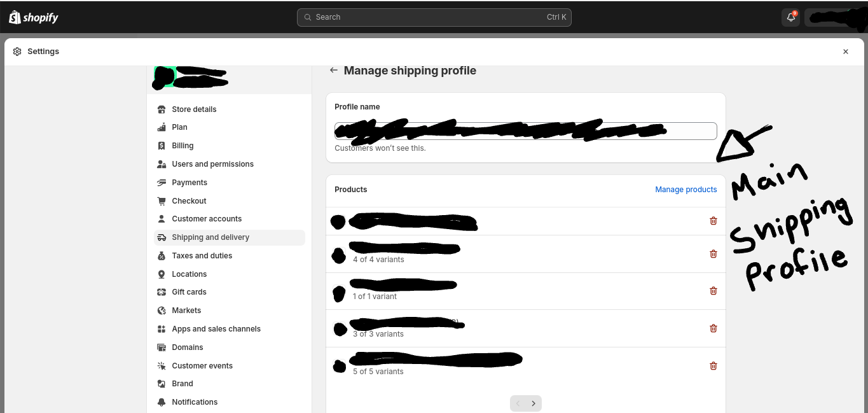Go back using the left arrow icon
The width and height of the screenshot is (868, 413).
[x=333, y=71]
